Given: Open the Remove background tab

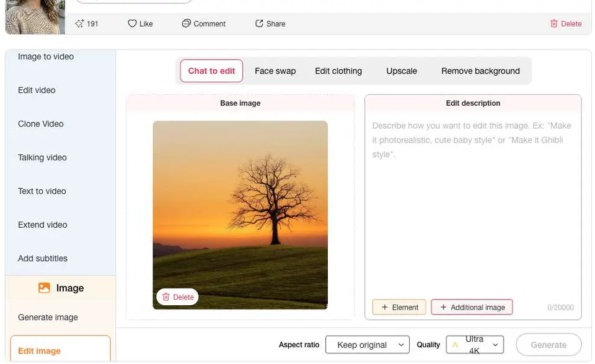Looking at the screenshot, I should click(x=480, y=71).
